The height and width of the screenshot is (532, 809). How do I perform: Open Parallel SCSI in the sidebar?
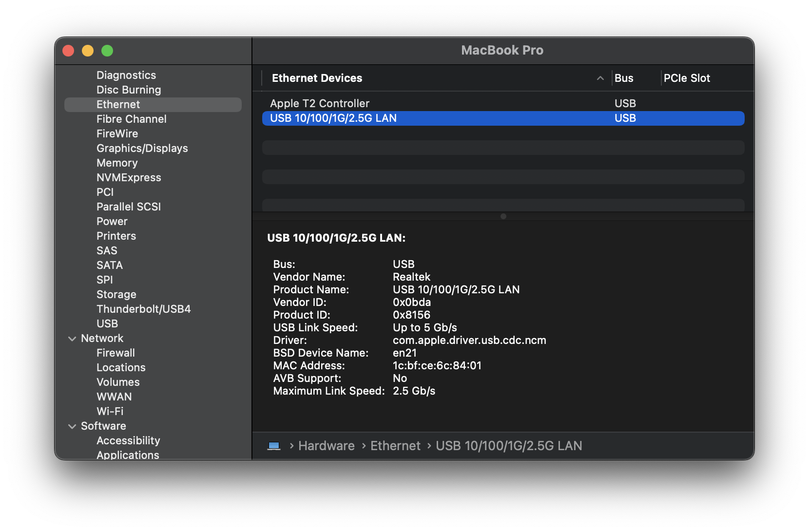129,207
